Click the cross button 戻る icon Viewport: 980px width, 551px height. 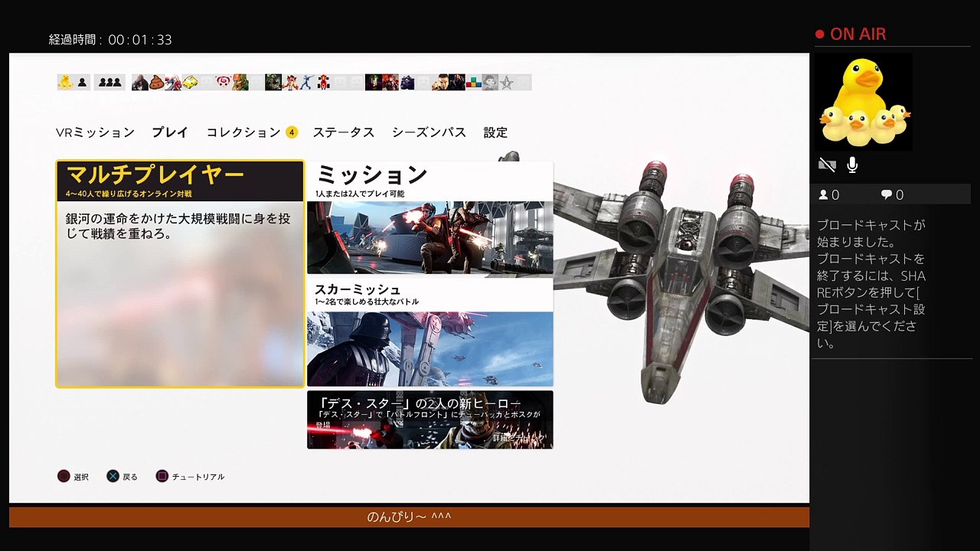tap(113, 476)
